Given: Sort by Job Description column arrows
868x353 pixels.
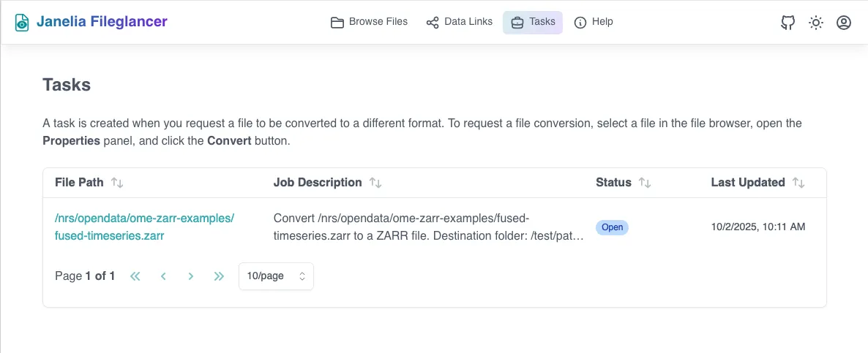Looking at the screenshot, I should [x=375, y=183].
